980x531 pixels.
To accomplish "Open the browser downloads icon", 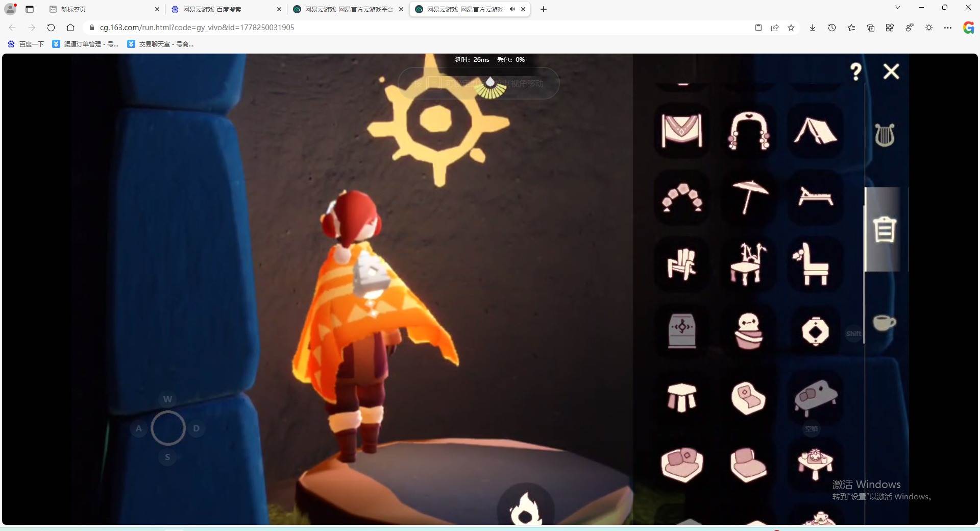I will point(813,28).
